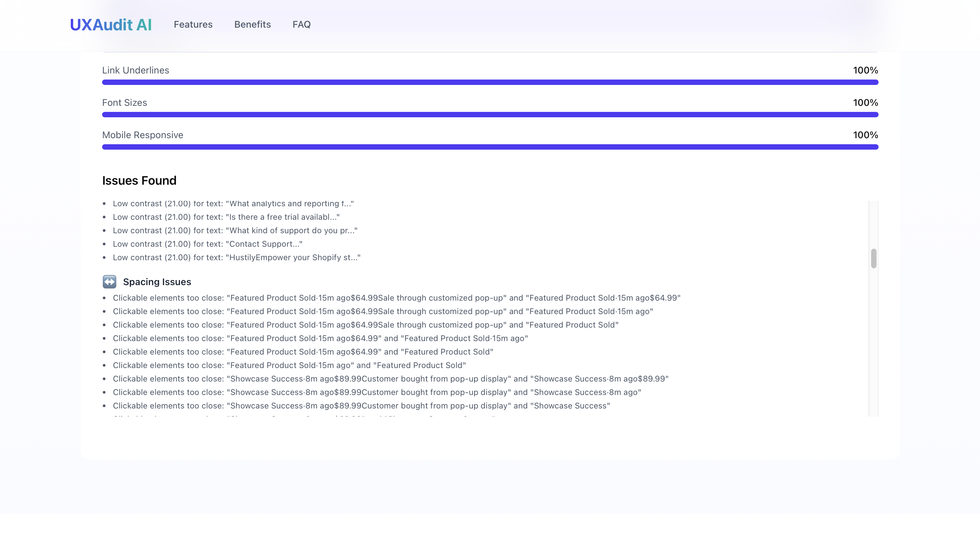
Task: Click the "HustilyEmpower your Shopify" issue line
Action: point(236,257)
